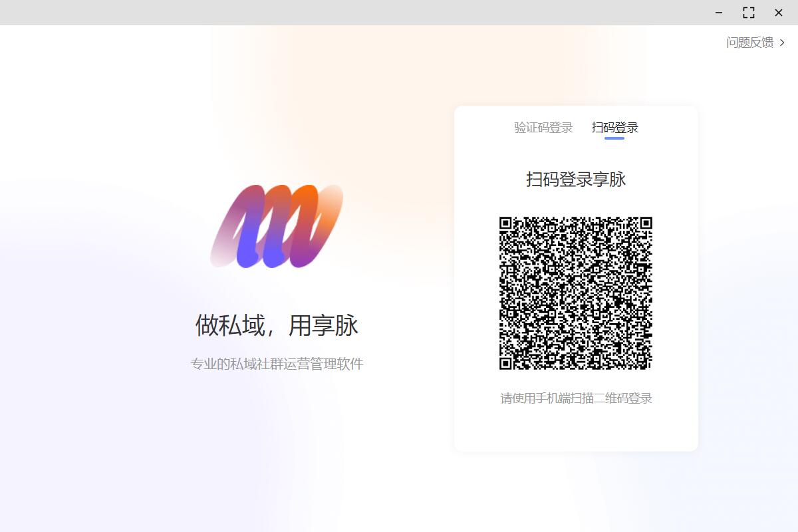Open the 问题反馈 link
The width and height of the screenshot is (798, 532).
[x=750, y=43]
